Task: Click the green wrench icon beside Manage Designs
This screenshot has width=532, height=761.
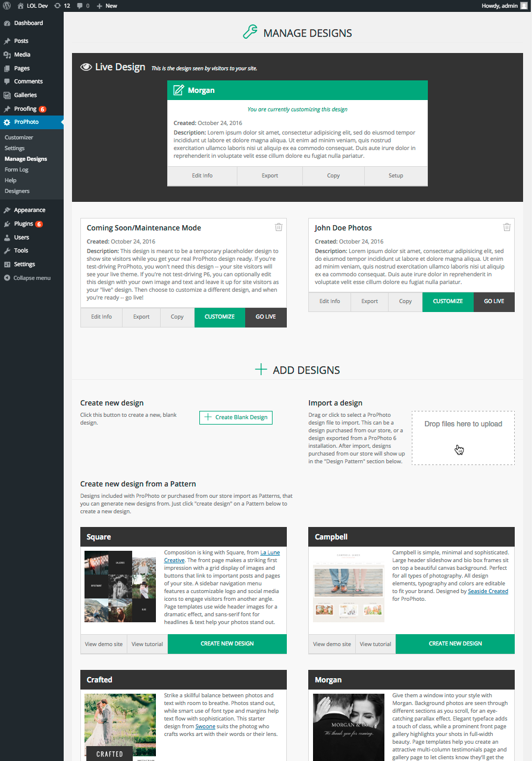Action: (x=250, y=32)
